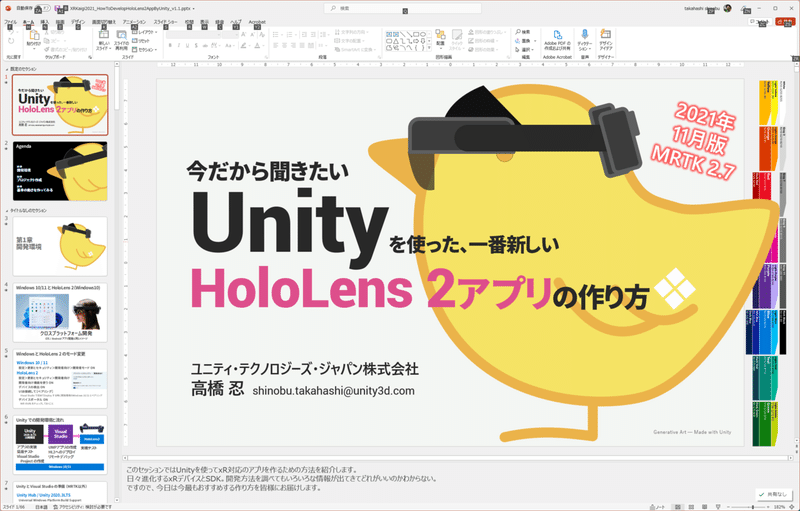Open the font name combo box
Viewport: 800px width, 511px height.
(x=193, y=35)
